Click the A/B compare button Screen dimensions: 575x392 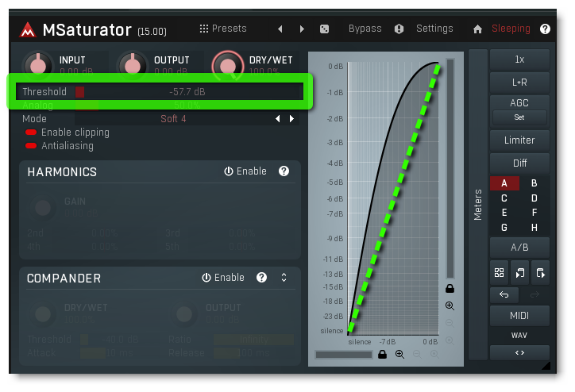point(519,248)
